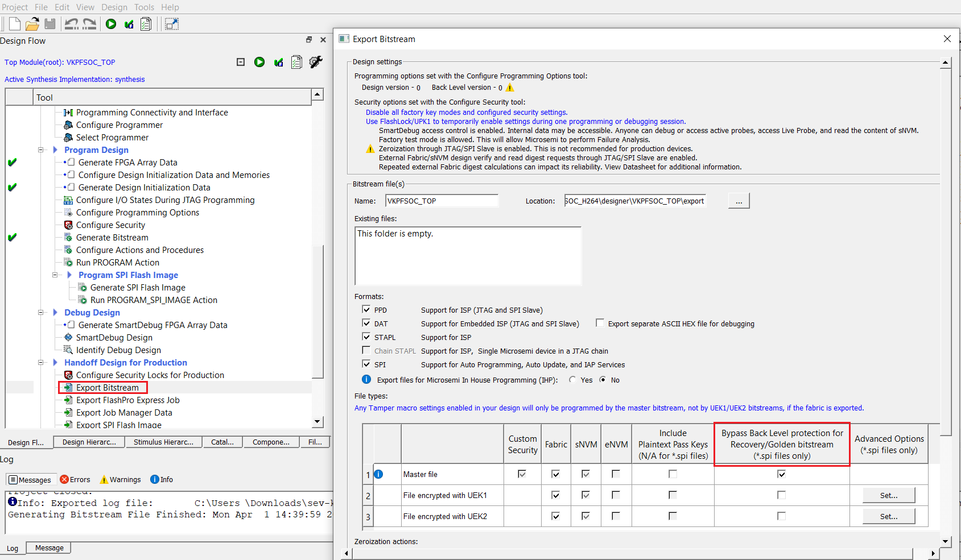Viewport: 961px width, 560px height.
Task: Close the Design Flow panel
Action: coord(323,40)
